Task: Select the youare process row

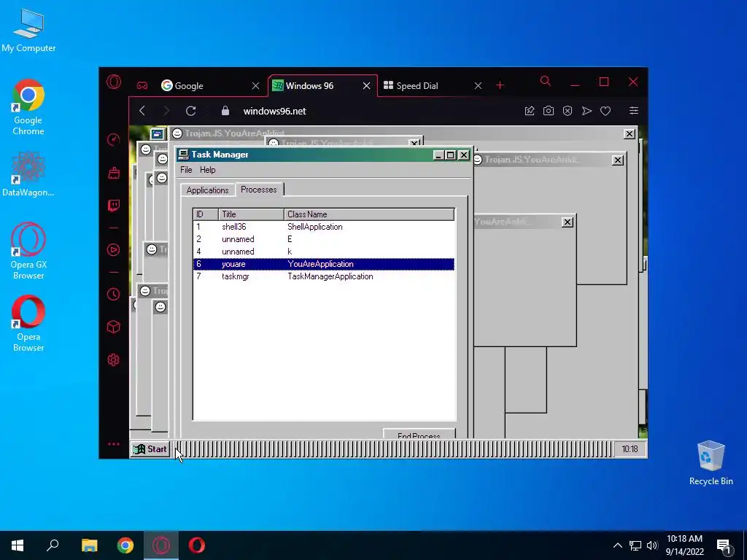Action: click(323, 264)
